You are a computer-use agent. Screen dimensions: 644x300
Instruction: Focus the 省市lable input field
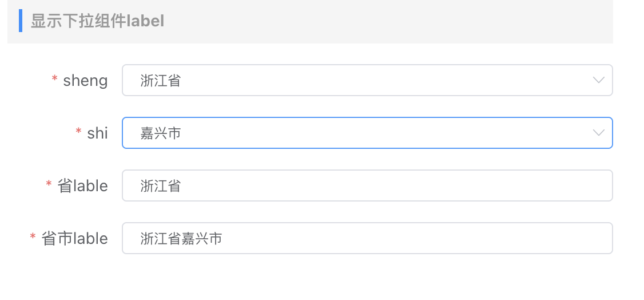click(366, 238)
